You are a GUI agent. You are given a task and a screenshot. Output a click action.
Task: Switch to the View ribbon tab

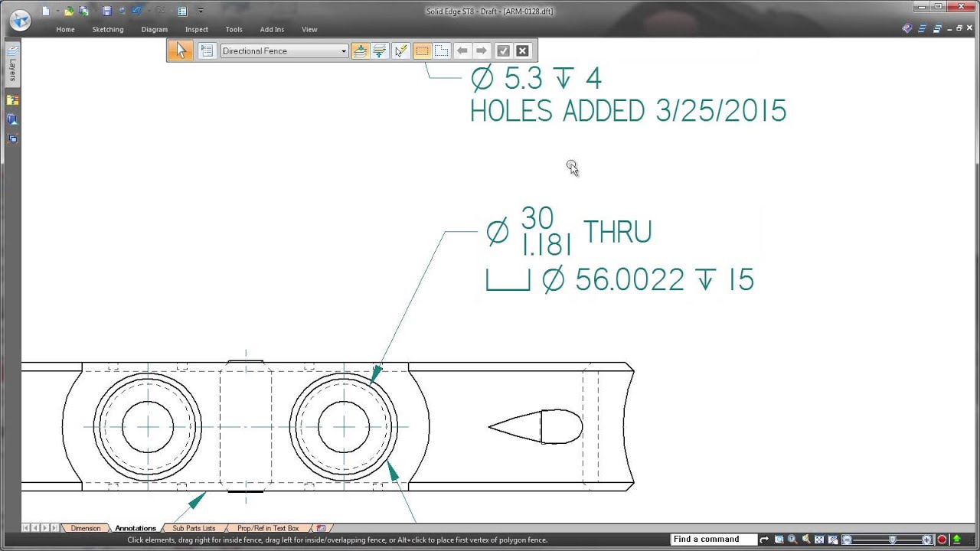[309, 29]
